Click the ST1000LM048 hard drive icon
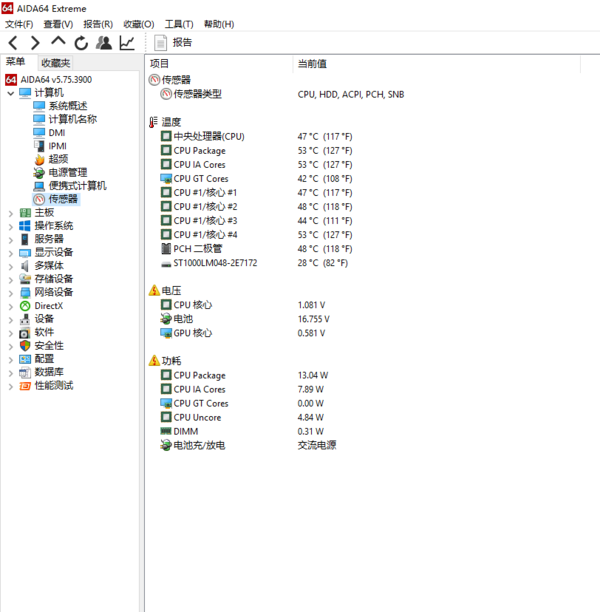The image size is (600, 612). (166, 264)
